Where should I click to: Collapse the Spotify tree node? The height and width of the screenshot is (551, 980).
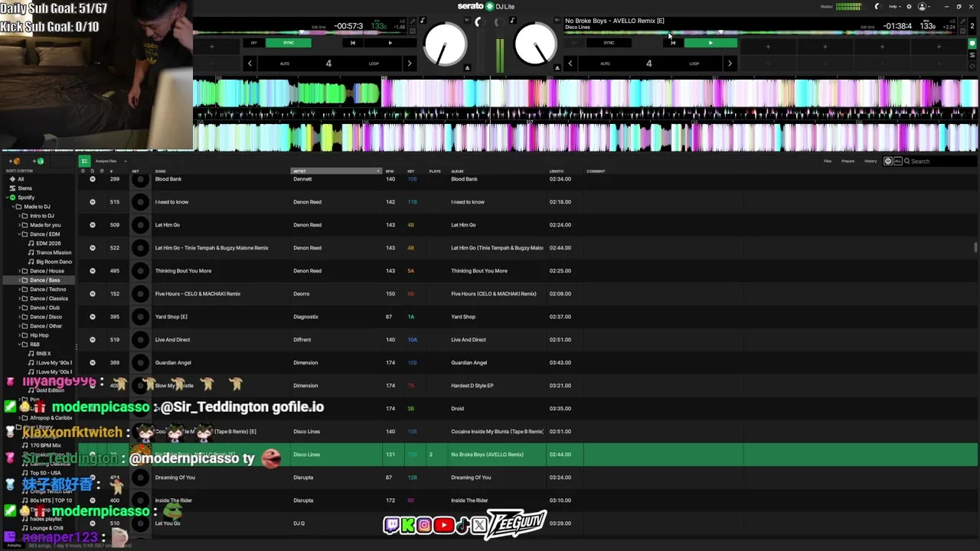pos(6,197)
